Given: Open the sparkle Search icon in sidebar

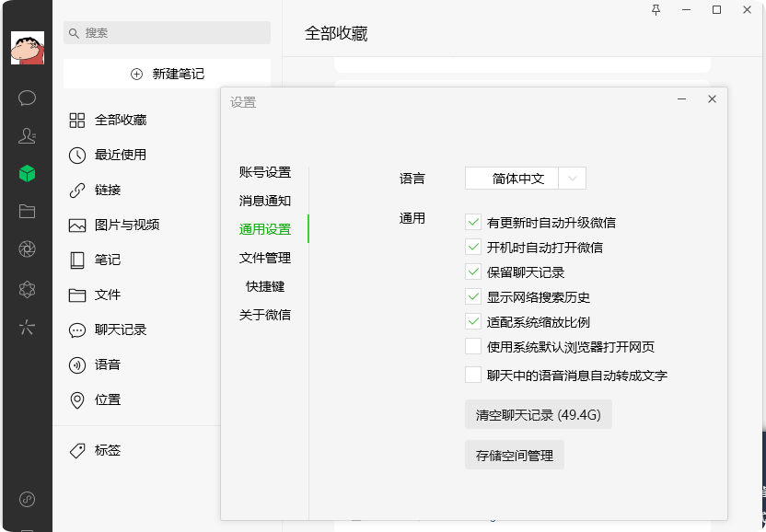Looking at the screenshot, I should tap(27, 328).
